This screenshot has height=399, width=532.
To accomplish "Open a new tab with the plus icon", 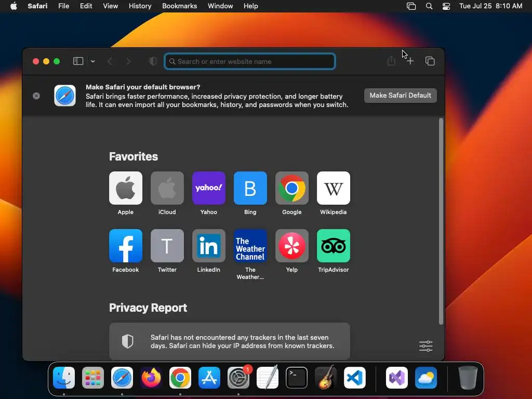I will [410, 61].
